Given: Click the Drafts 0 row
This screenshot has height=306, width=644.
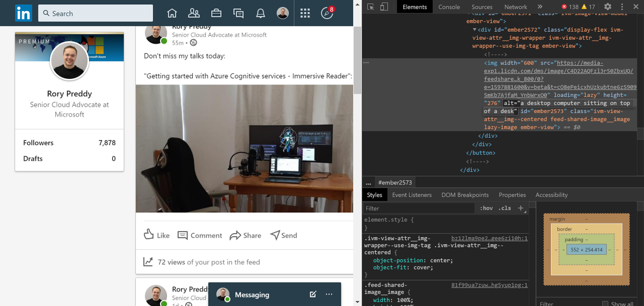Looking at the screenshot, I should point(69,159).
